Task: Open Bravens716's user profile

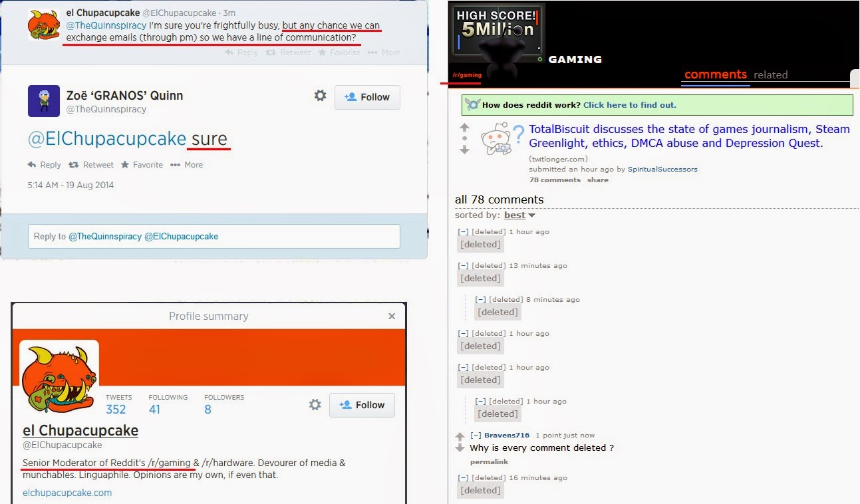Action: click(x=506, y=435)
